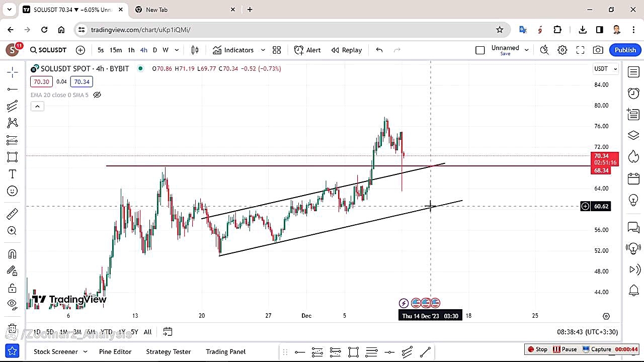Undo the last chart action
Image resolution: width=644 pixels, height=362 pixels.
(379, 50)
